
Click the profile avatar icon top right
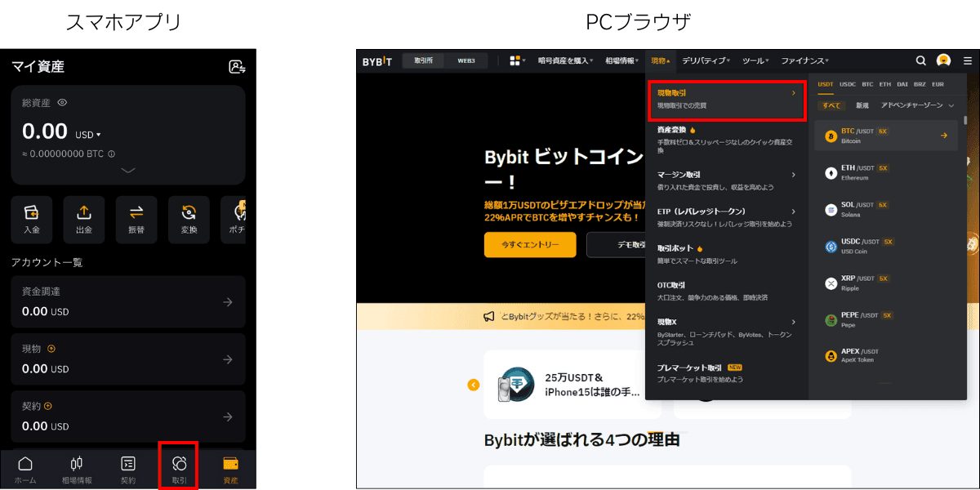pyautogui.click(x=944, y=60)
